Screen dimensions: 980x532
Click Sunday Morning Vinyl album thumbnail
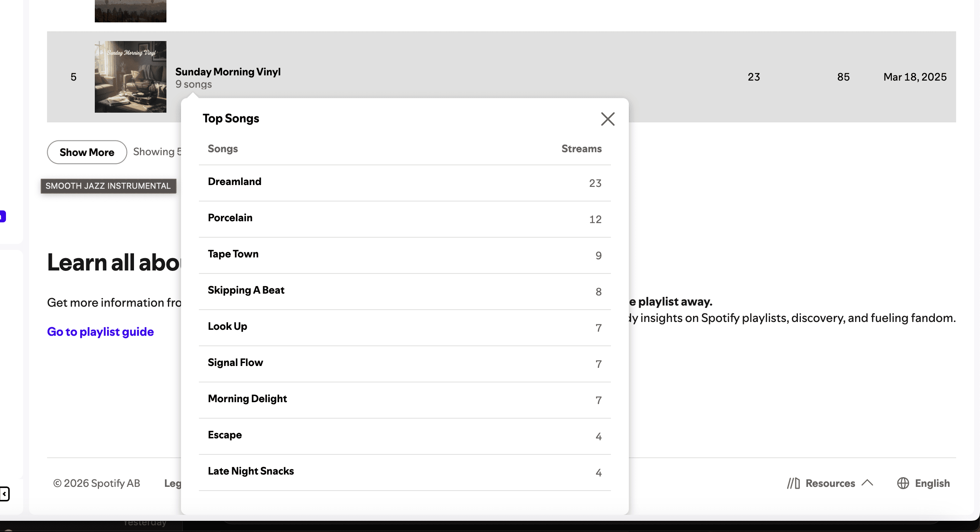tap(131, 77)
